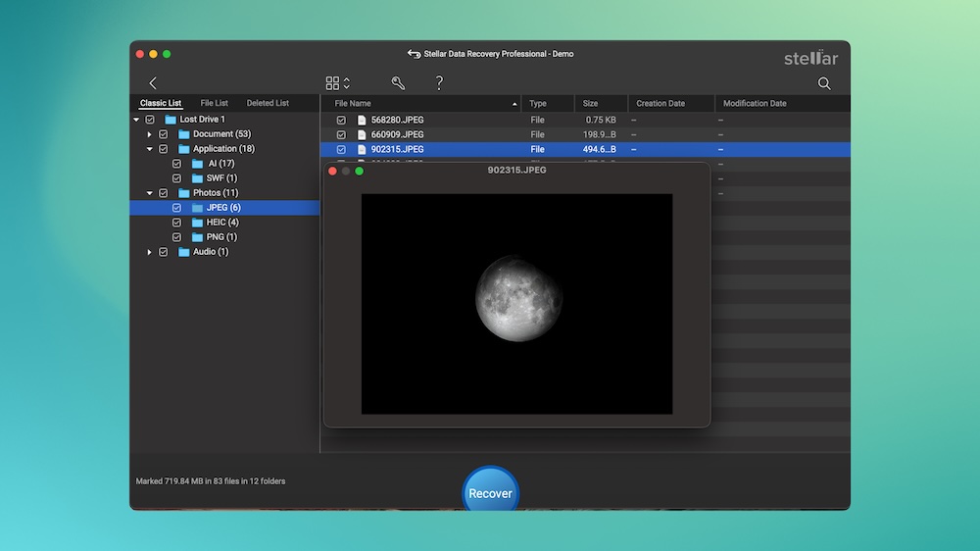
Task: Switch to the Deleted List tab
Action: (x=268, y=103)
